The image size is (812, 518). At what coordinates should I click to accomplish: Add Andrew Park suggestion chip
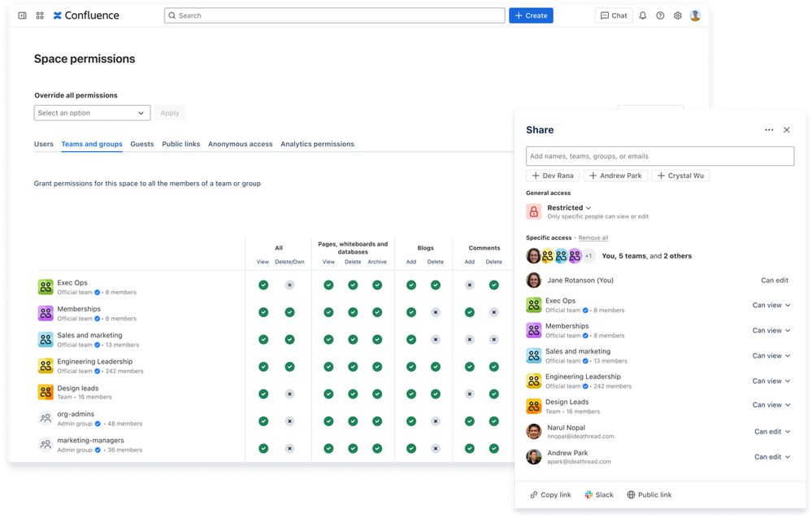point(615,176)
